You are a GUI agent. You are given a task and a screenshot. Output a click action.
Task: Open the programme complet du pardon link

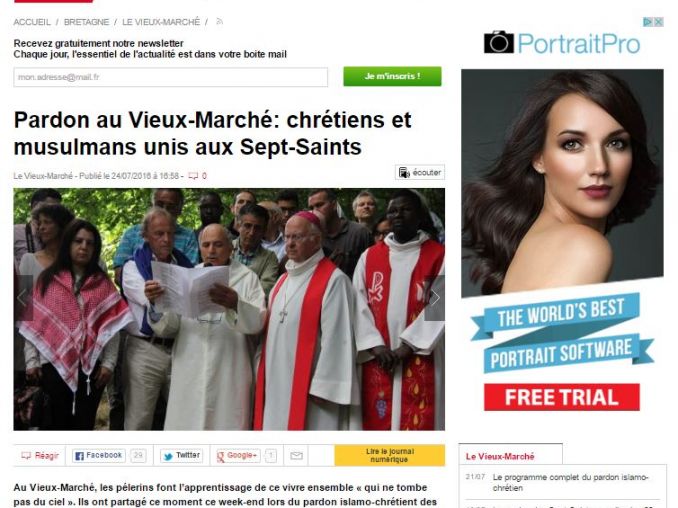[x=570, y=482]
